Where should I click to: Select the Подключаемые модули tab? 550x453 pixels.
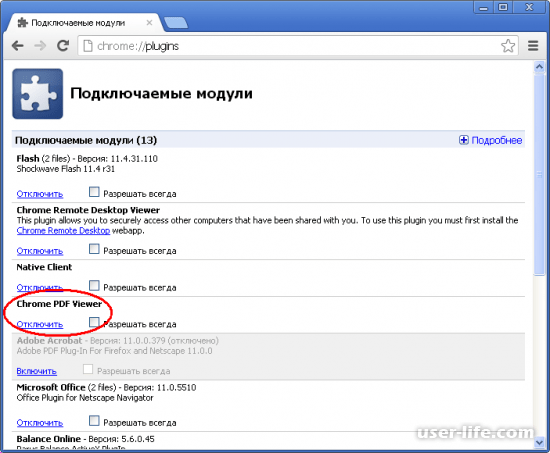point(84,23)
